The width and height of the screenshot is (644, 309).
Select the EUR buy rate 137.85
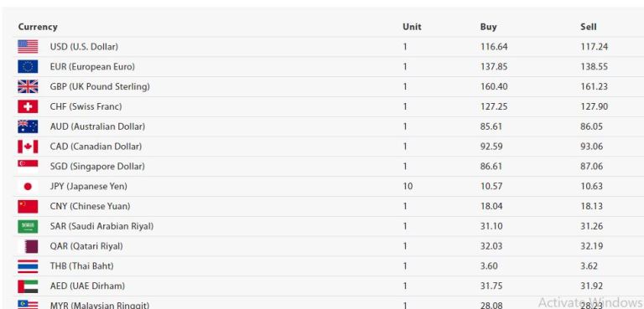[x=494, y=66]
